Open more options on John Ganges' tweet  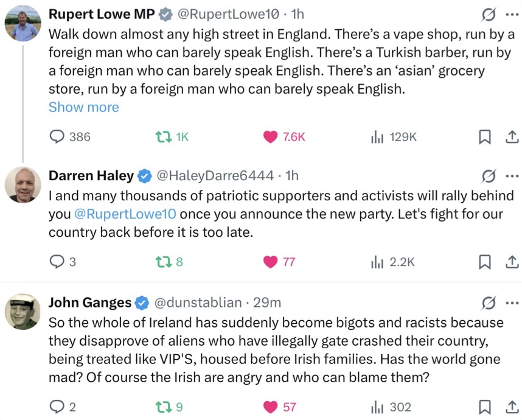[512, 303]
